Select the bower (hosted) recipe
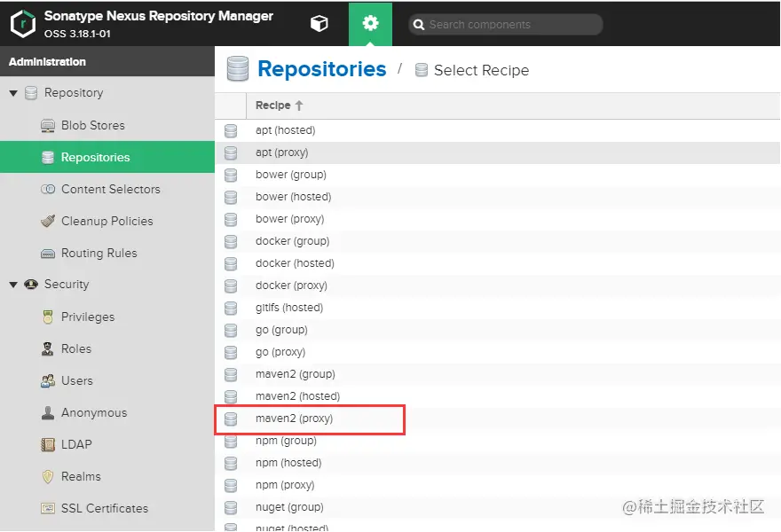The height and width of the screenshot is (532, 781). [x=498, y=197]
